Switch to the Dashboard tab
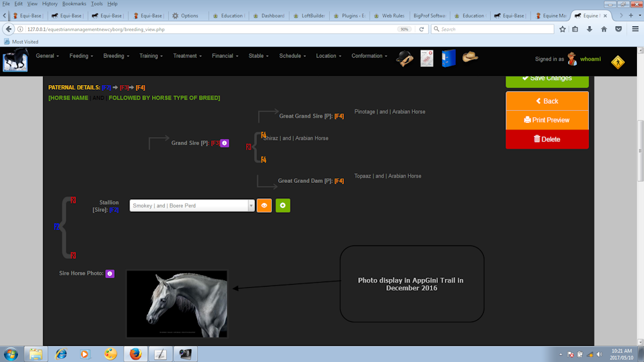Screen dimensions: 644x362 pos(269,15)
